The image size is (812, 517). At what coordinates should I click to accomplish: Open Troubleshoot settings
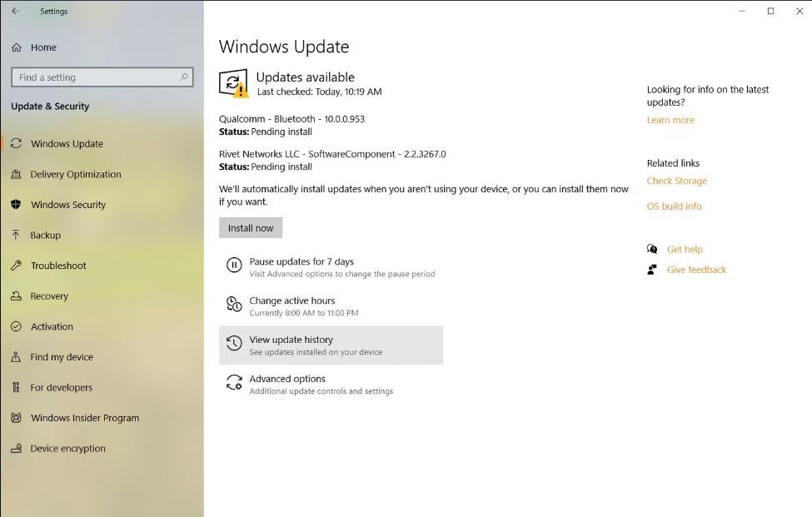tap(58, 266)
